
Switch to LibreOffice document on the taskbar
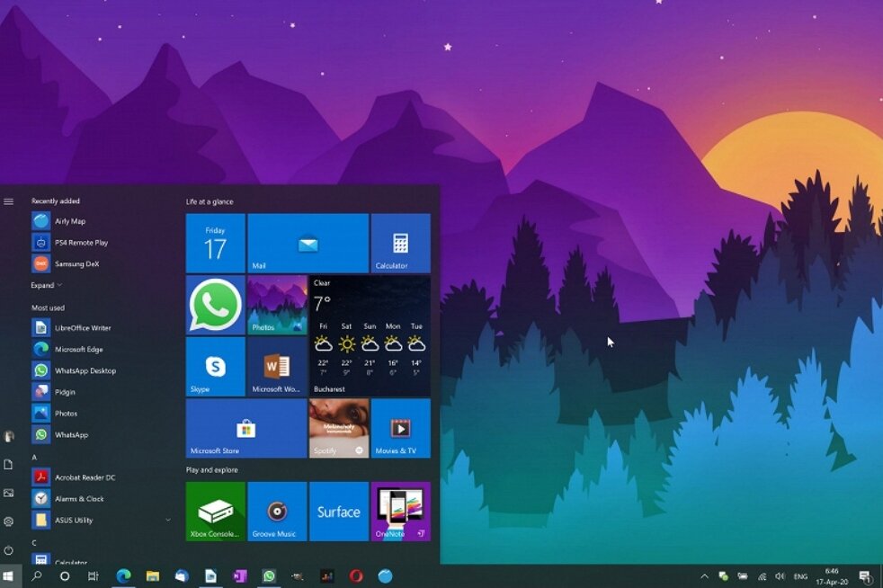tap(210, 576)
